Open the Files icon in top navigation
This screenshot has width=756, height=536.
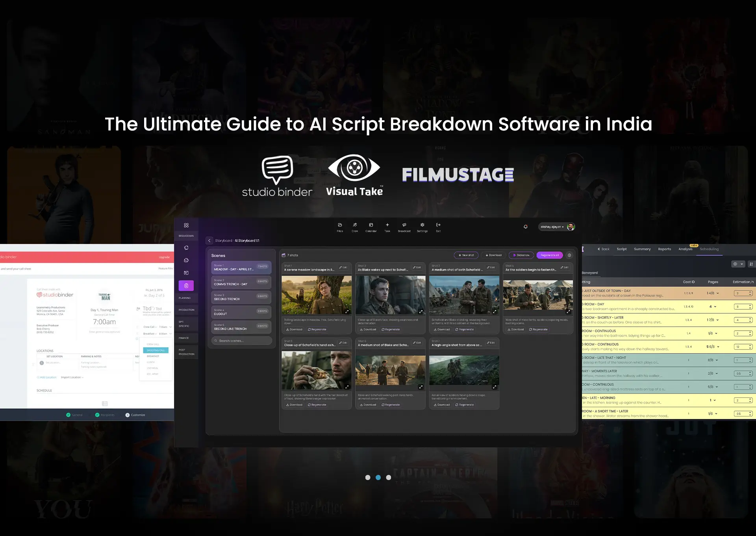coord(340,225)
